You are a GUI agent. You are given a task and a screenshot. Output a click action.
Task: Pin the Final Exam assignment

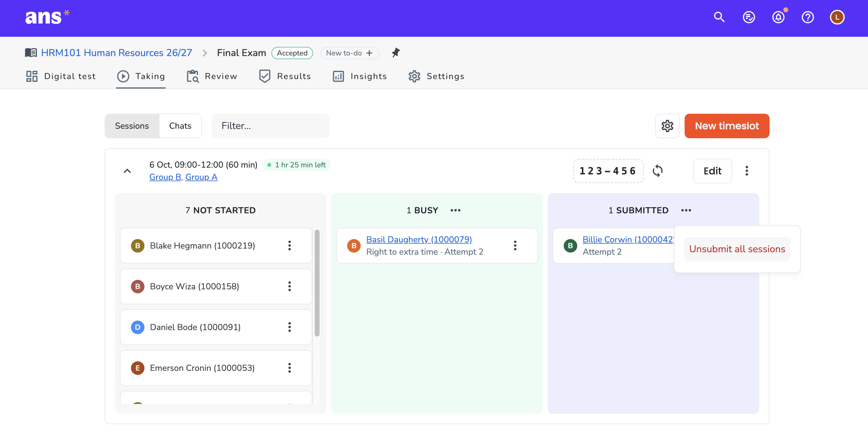click(x=396, y=52)
